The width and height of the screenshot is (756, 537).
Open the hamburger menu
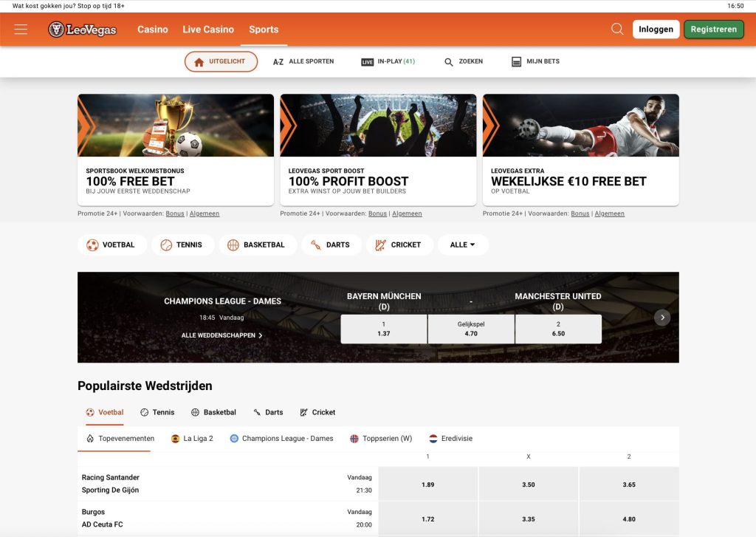point(21,29)
